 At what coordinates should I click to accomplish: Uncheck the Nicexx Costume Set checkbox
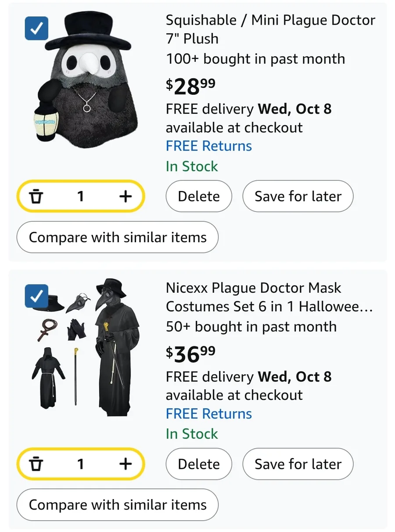coord(36,296)
